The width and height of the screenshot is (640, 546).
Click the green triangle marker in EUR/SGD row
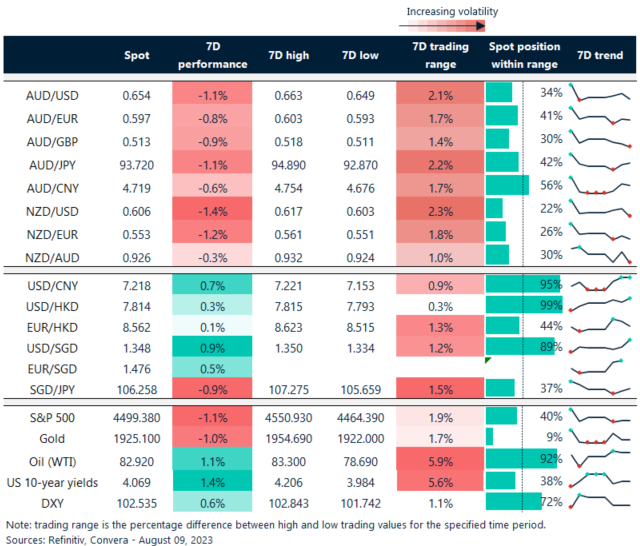point(488,360)
